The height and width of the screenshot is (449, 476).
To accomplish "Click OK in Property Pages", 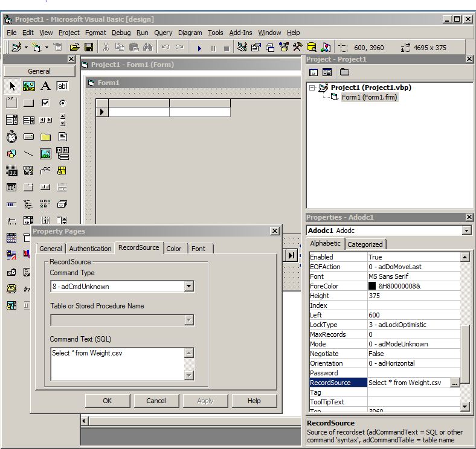I will click(108, 401).
